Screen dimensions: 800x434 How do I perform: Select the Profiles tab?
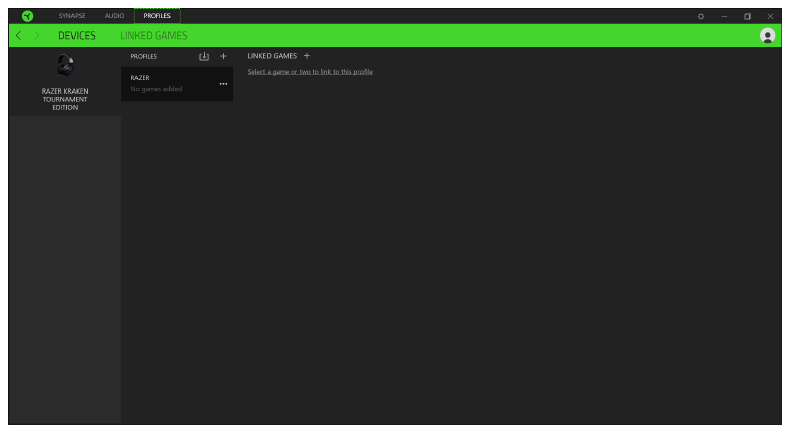click(x=157, y=16)
